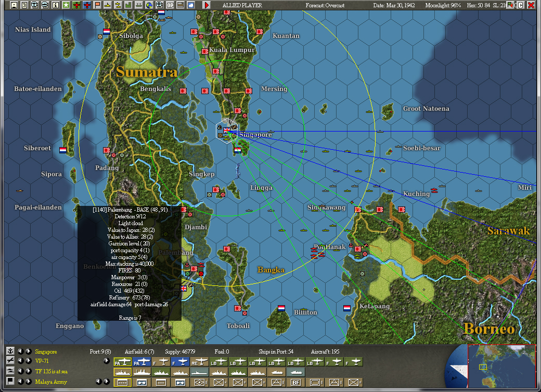Click the globe icon in the toolbar
The height and width of the screenshot is (392, 541).
pyautogui.click(x=149, y=5)
